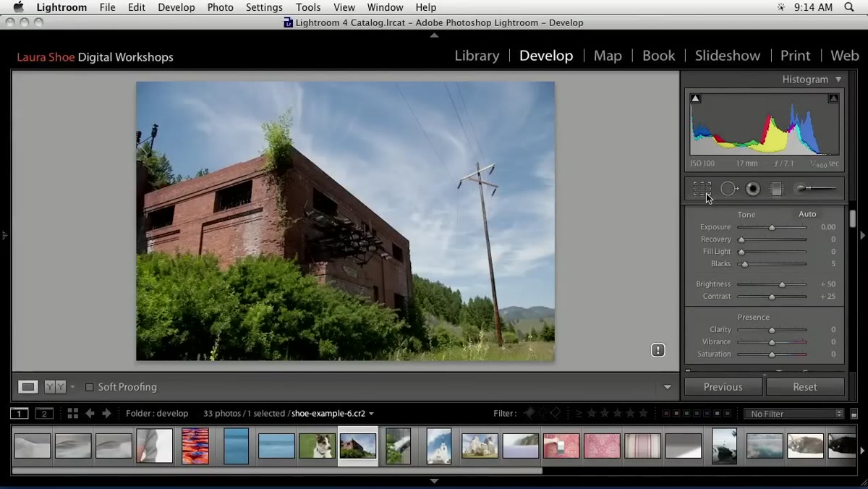The image size is (868, 489).
Task: Open the Settings menu
Action: [x=264, y=7]
